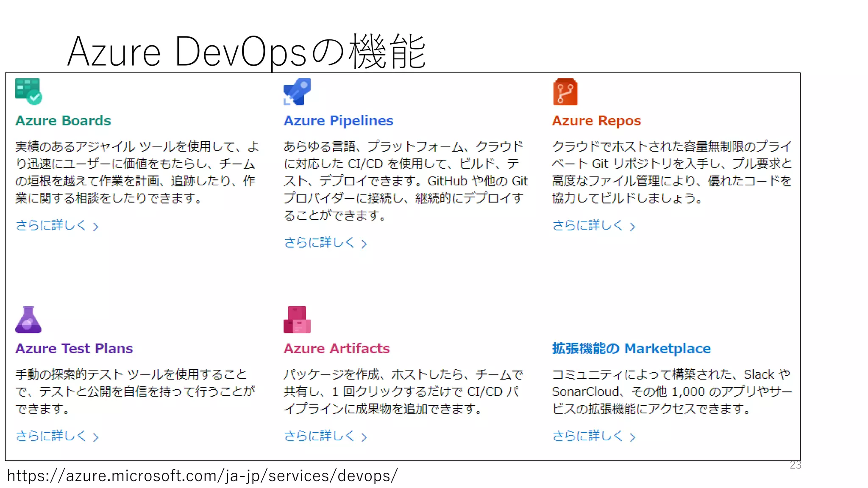The image size is (868, 488).
Task: Open the Azure Pipelines heading link
Action: pos(338,121)
